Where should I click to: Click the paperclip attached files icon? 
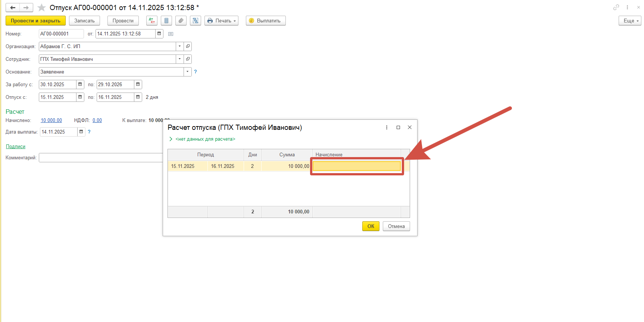(x=181, y=21)
